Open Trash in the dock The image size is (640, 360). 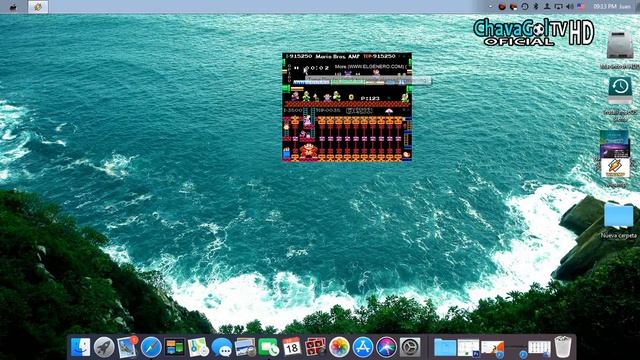click(563, 347)
